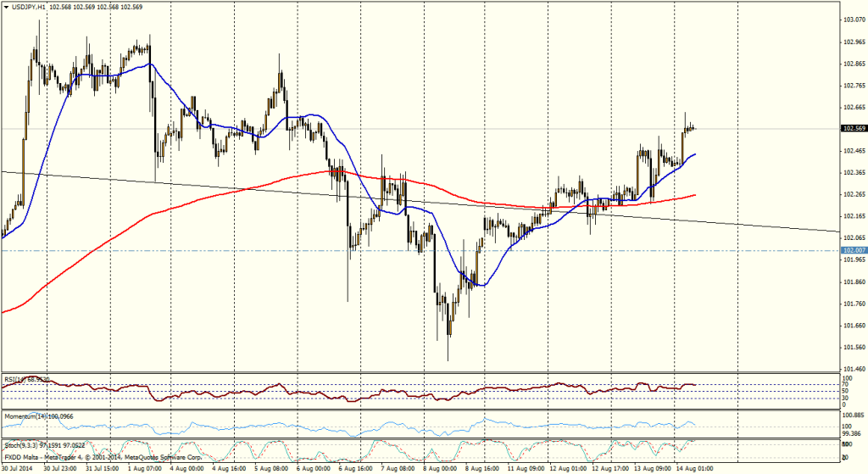
Task: Click the USDJPY,H1 chart title label
Action: [29, 7]
